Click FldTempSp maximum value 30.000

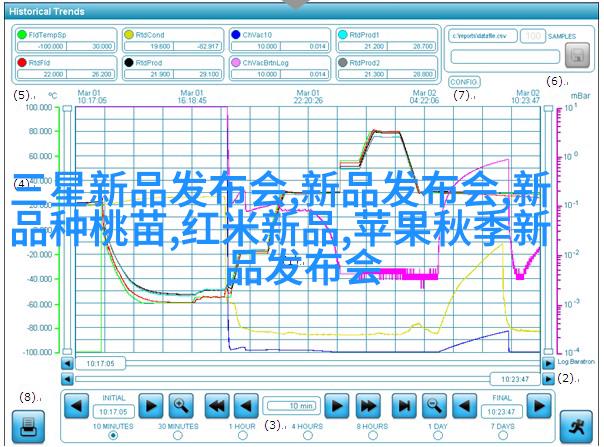pos(91,46)
